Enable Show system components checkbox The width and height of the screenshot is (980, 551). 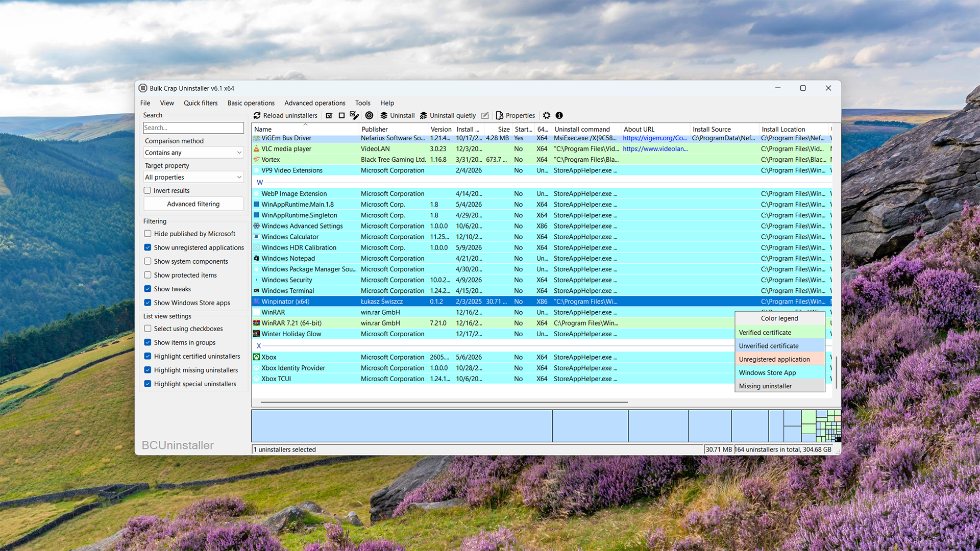tap(148, 261)
